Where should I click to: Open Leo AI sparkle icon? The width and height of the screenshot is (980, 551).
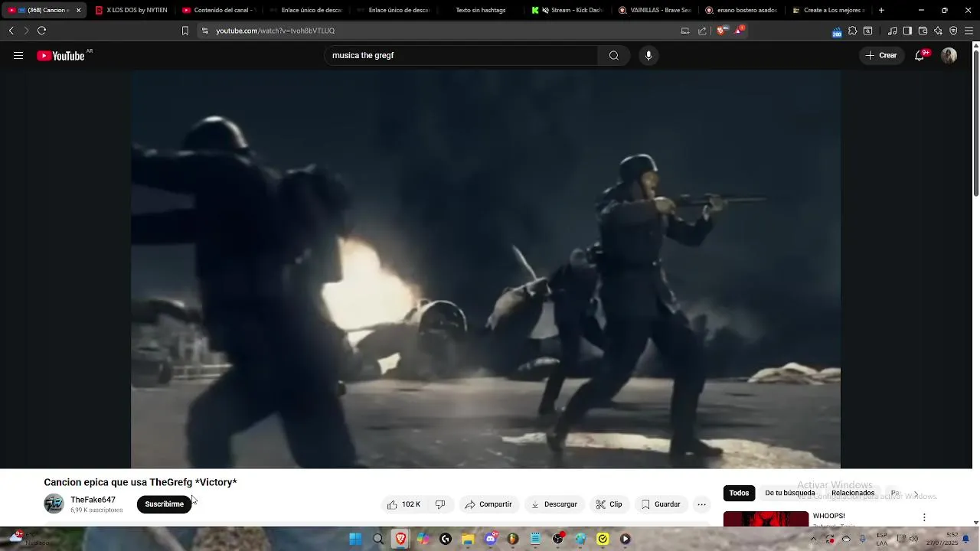click(938, 31)
